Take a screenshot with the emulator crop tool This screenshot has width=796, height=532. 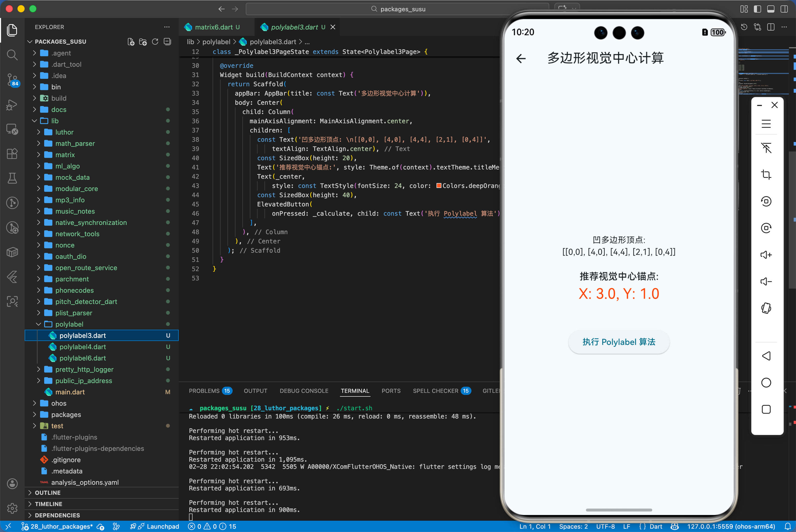tap(766, 174)
